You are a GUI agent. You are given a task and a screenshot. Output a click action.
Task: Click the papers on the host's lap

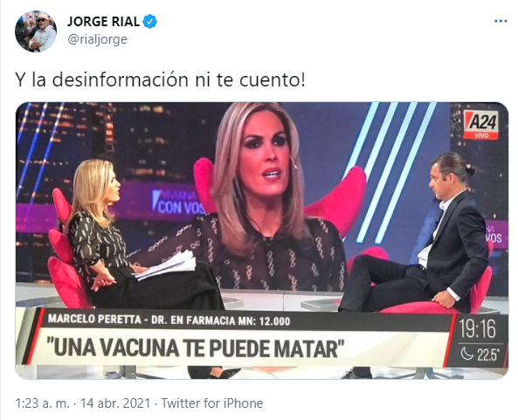tap(165, 265)
